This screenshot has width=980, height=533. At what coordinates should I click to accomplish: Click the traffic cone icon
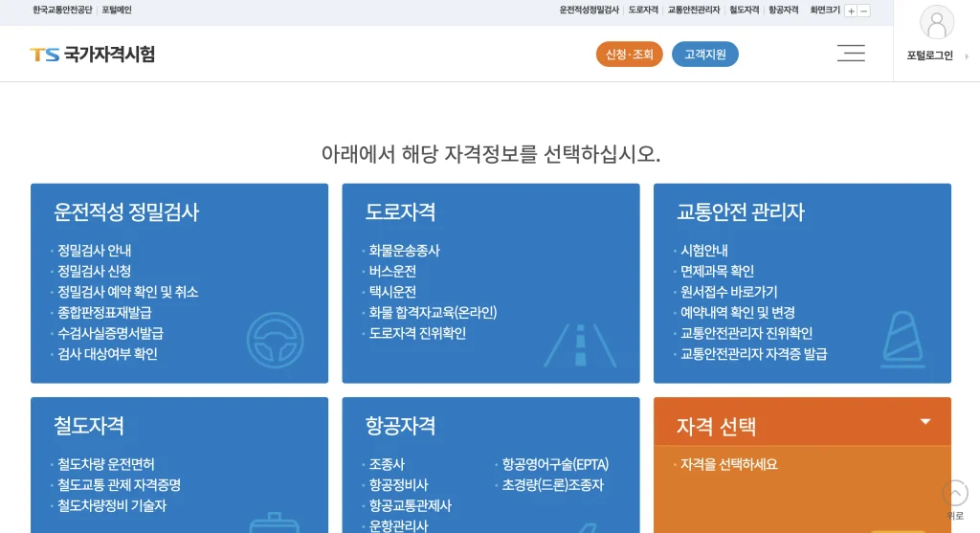coord(902,339)
